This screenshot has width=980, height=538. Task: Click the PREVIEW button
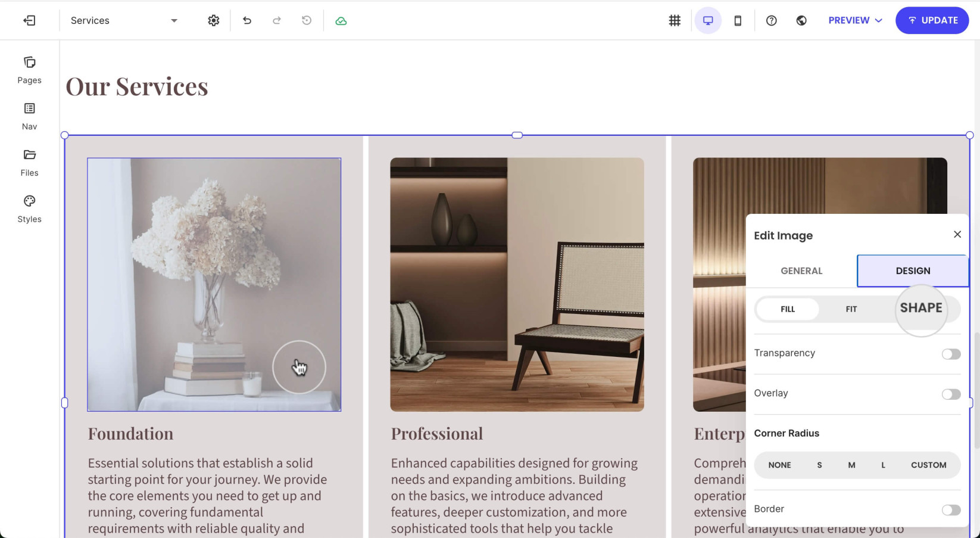(x=848, y=20)
